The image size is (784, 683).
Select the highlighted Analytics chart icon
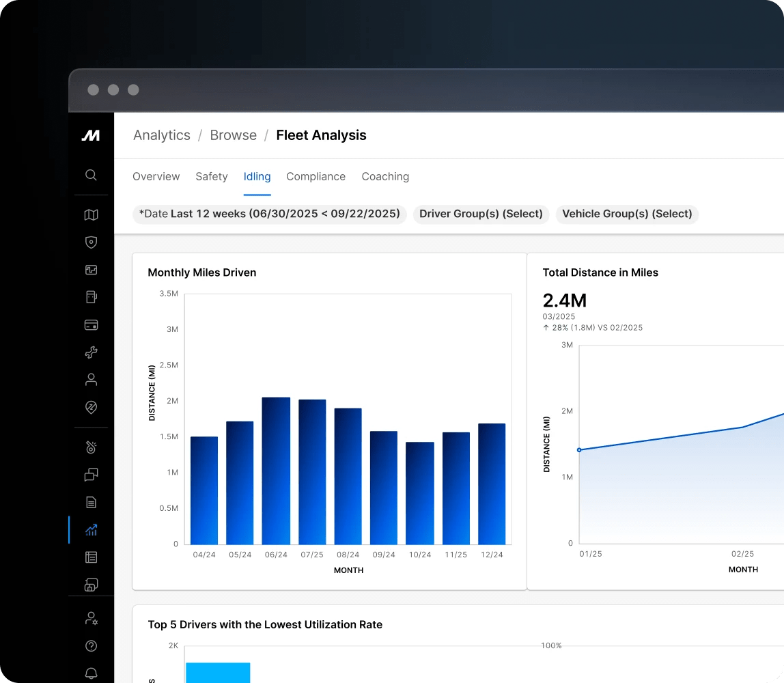91,530
